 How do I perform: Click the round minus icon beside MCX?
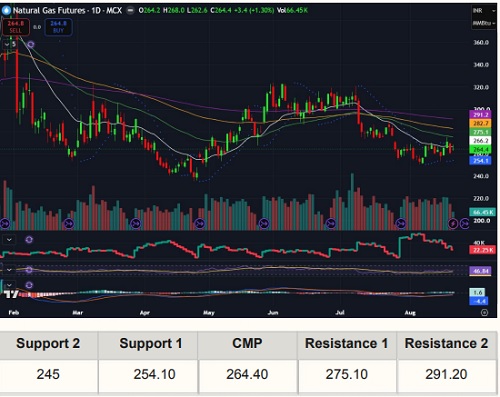pyautogui.click(x=131, y=11)
